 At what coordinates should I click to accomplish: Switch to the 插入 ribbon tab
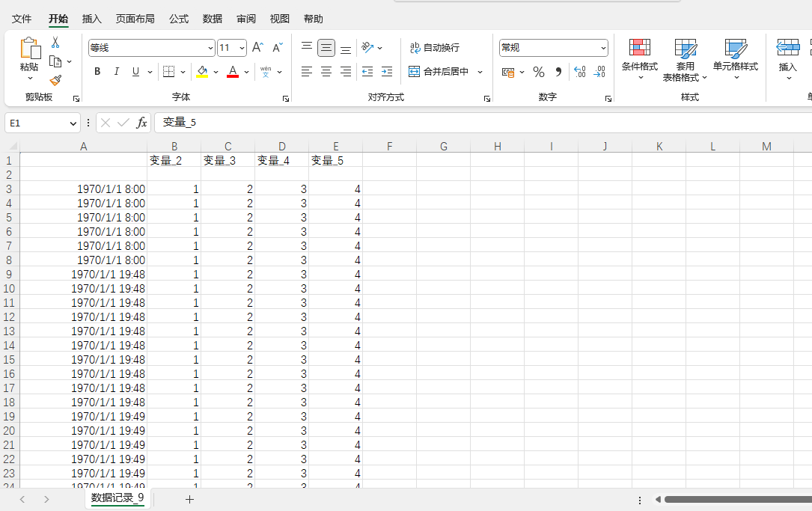pyautogui.click(x=91, y=19)
